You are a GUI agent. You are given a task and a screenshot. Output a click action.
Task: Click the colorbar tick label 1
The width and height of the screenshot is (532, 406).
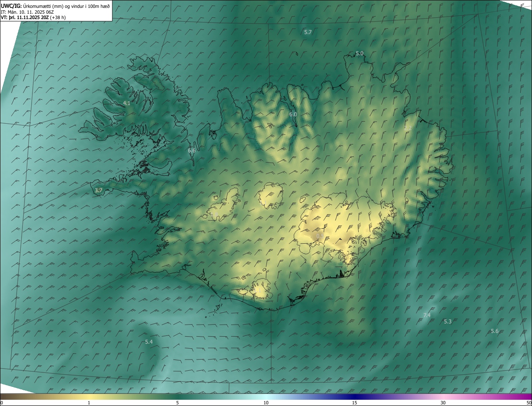[89, 403]
